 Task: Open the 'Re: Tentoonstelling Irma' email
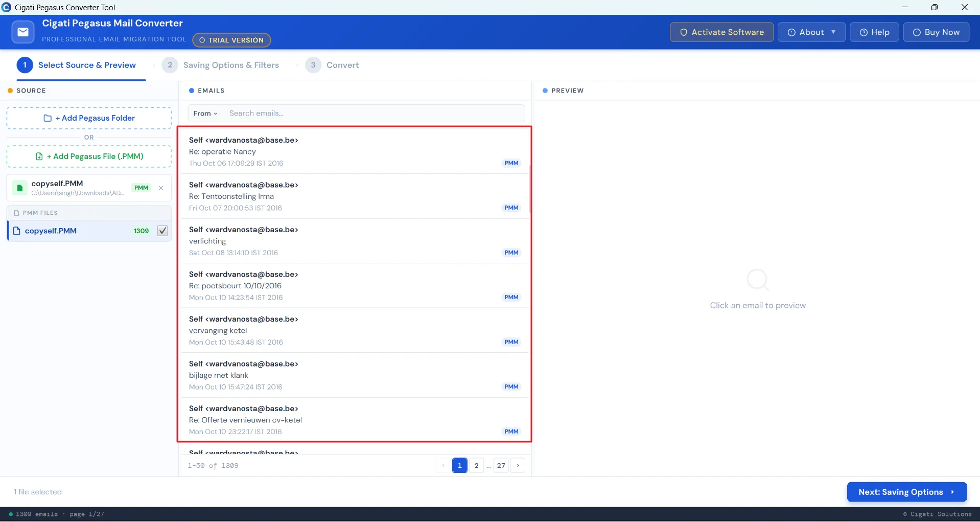tap(355, 196)
